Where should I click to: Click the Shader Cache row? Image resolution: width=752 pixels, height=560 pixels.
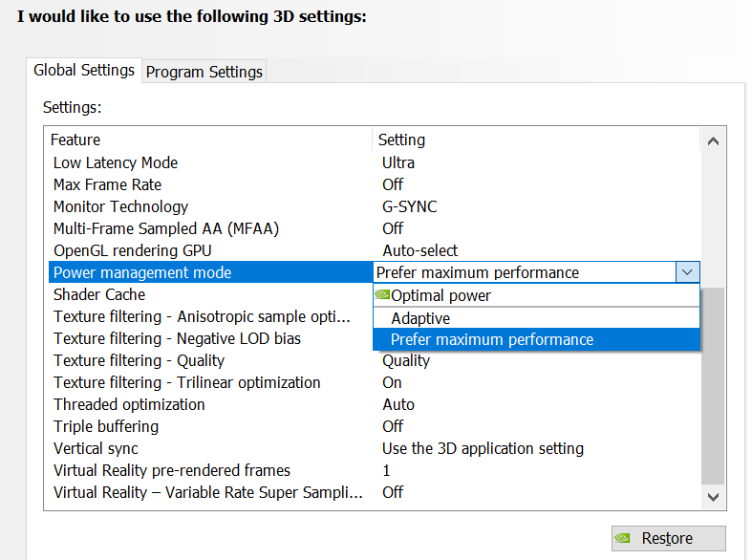click(x=99, y=294)
